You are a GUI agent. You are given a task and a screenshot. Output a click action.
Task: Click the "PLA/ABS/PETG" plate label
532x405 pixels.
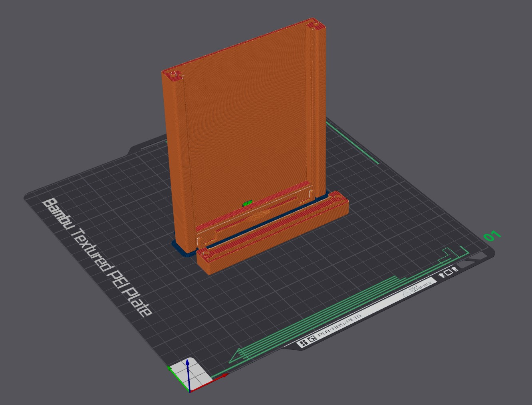tap(339, 325)
